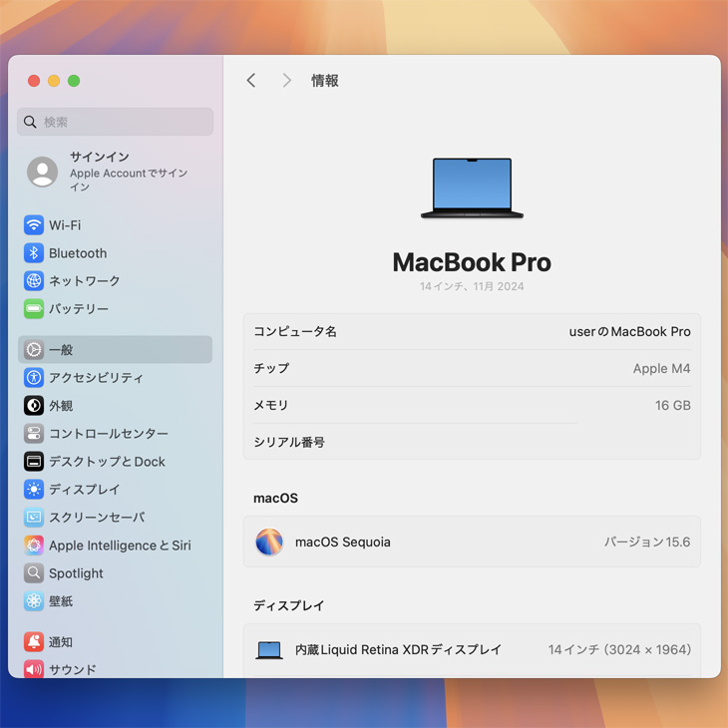728x728 pixels.
Task: Open the サウンド speaker icon
Action: tap(34, 669)
